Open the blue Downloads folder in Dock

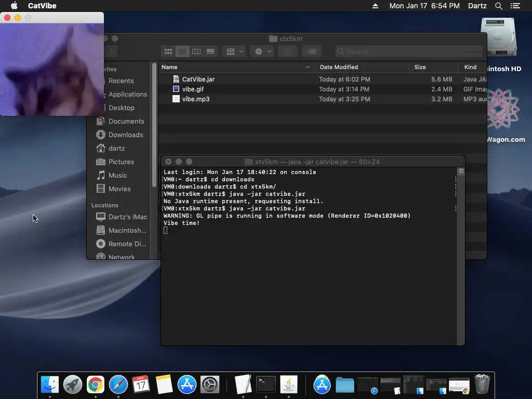pyautogui.click(x=345, y=385)
